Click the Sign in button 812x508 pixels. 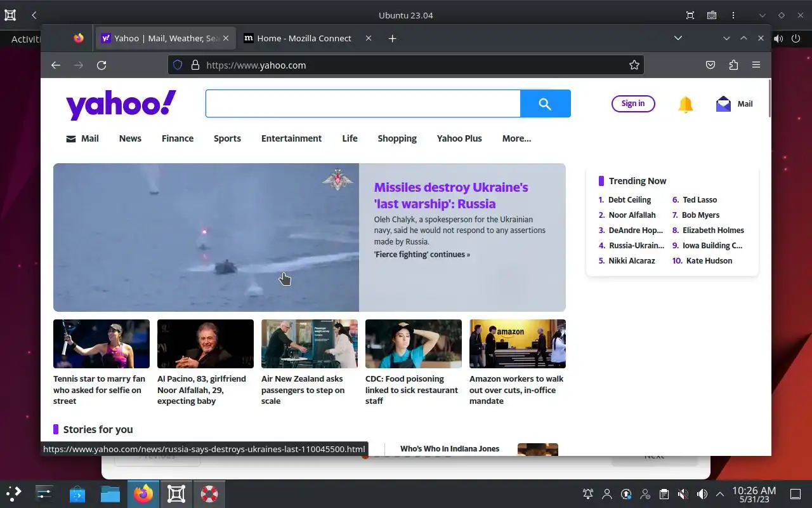[633, 104]
